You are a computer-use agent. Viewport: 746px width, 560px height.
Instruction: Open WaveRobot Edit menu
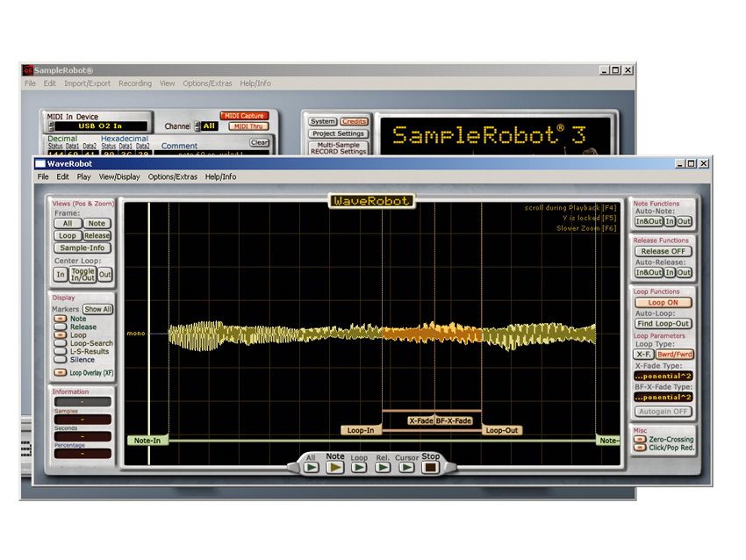pos(62,176)
